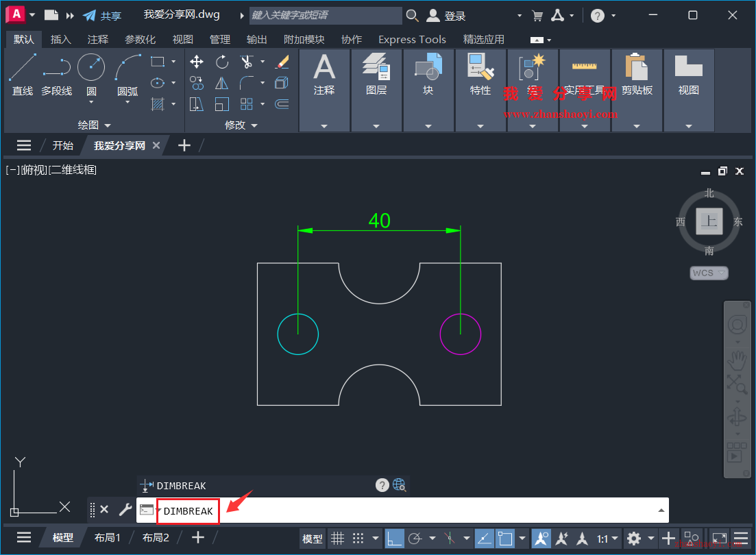Select the Array tool
This screenshot has height=555, width=756.
[x=247, y=104]
